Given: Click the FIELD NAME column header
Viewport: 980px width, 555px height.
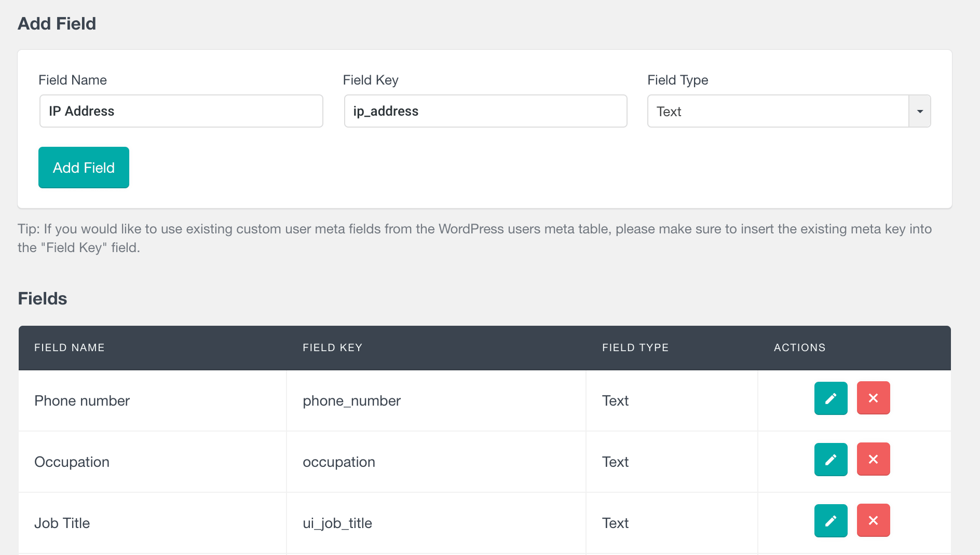Looking at the screenshot, I should coord(70,348).
